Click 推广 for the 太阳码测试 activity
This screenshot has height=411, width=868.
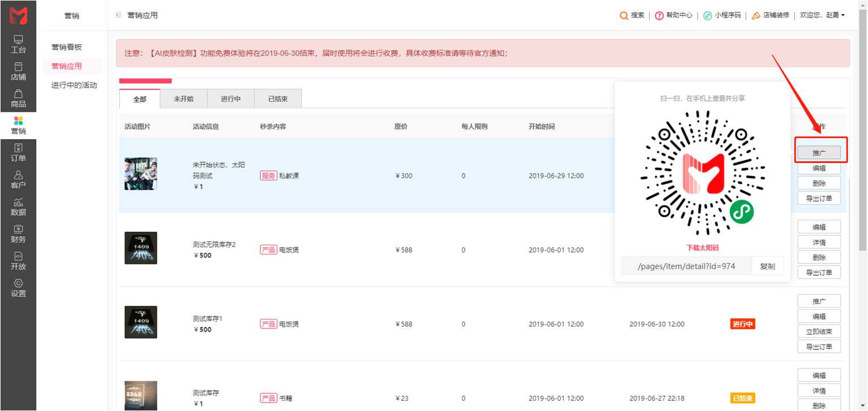pyautogui.click(x=819, y=153)
